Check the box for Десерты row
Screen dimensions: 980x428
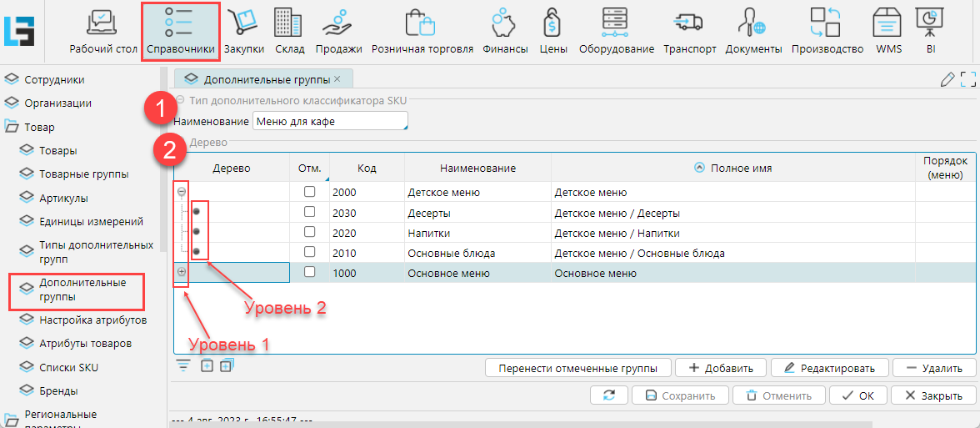tap(310, 212)
